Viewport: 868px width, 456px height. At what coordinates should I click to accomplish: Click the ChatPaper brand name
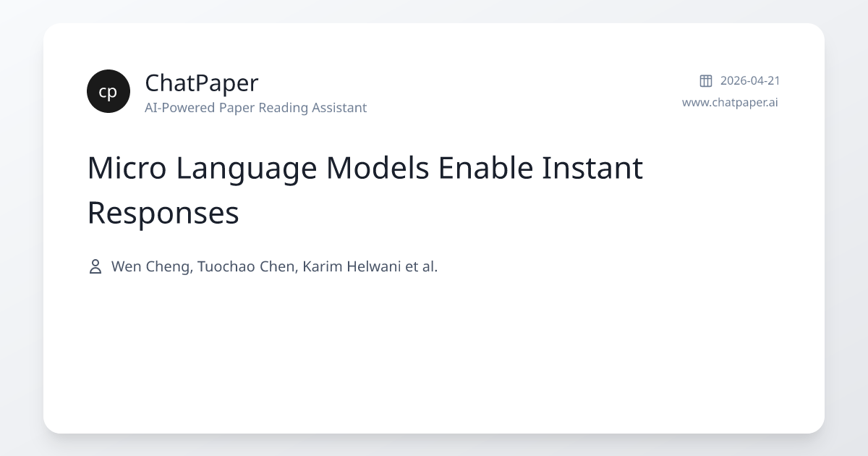pos(201,83)
